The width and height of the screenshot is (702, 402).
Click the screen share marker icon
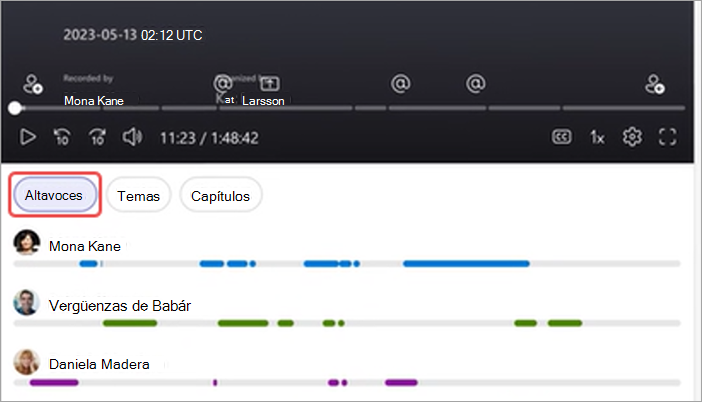tap(270, 84)
